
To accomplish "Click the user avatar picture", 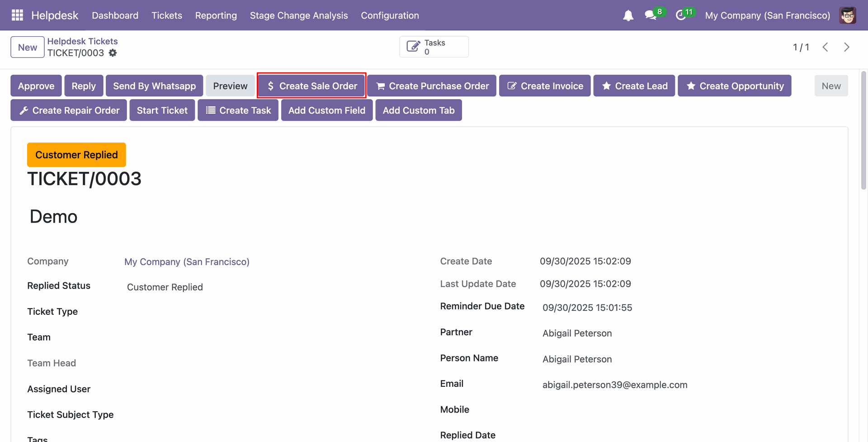I will pyautogui.click(x=848, y=15).
